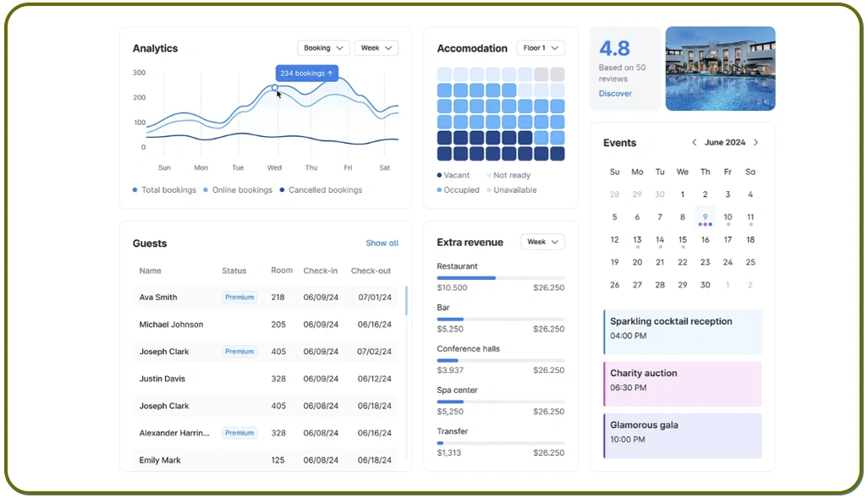
Task: Go to previous month in Events calendar
Action: (x=695, y=143)
